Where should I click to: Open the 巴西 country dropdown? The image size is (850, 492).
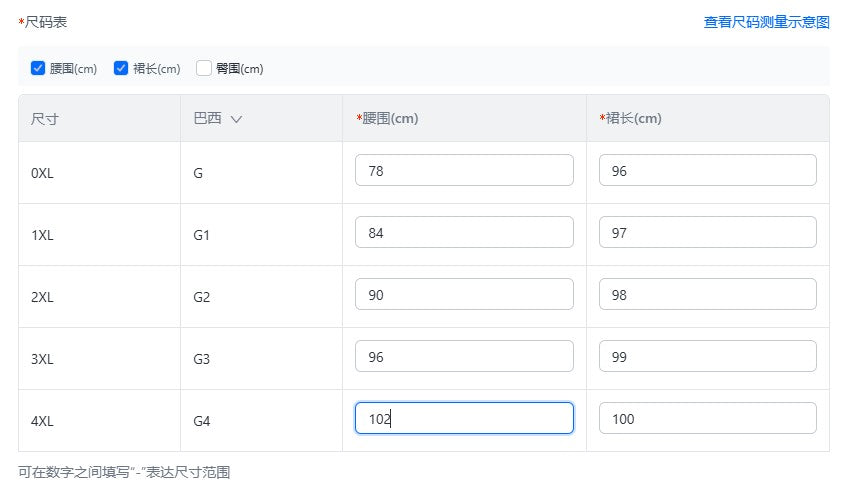pyautogui.click(x=217, y=119)
